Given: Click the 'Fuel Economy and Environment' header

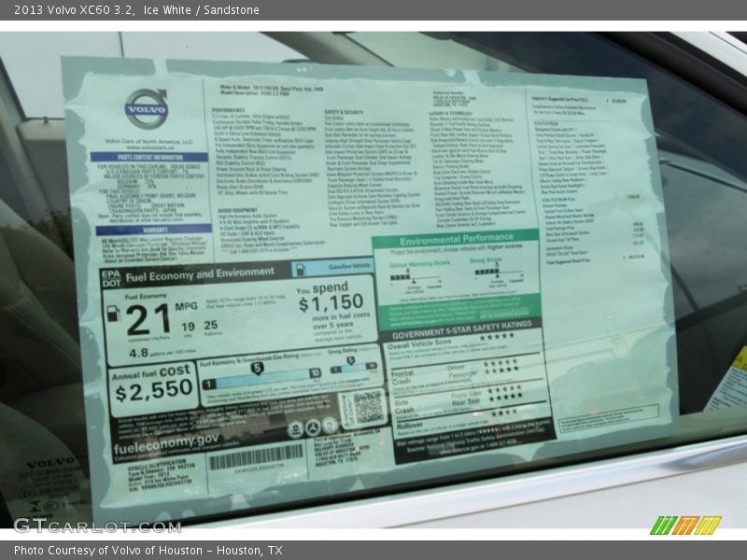Looking at the screenshot, I should click(200, 274).
